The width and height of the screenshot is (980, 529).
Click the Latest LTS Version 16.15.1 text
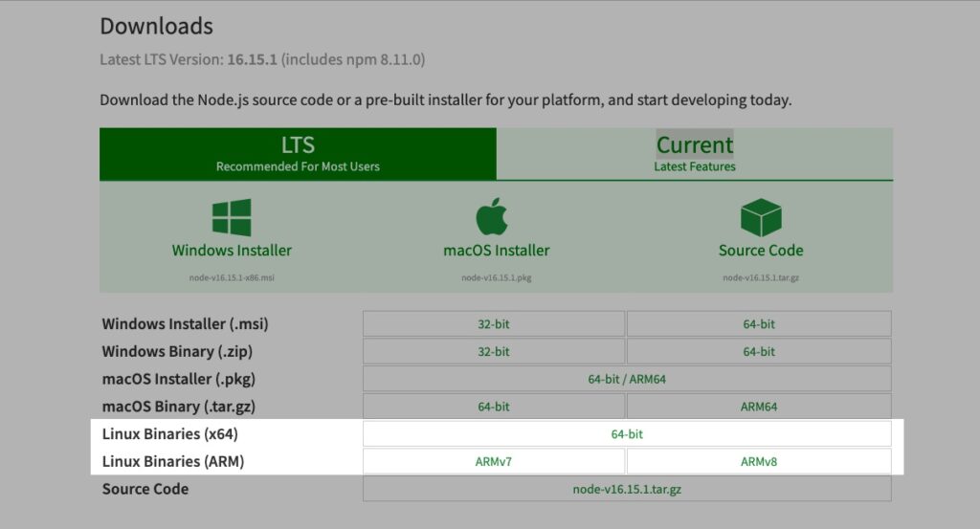point(262,60)
